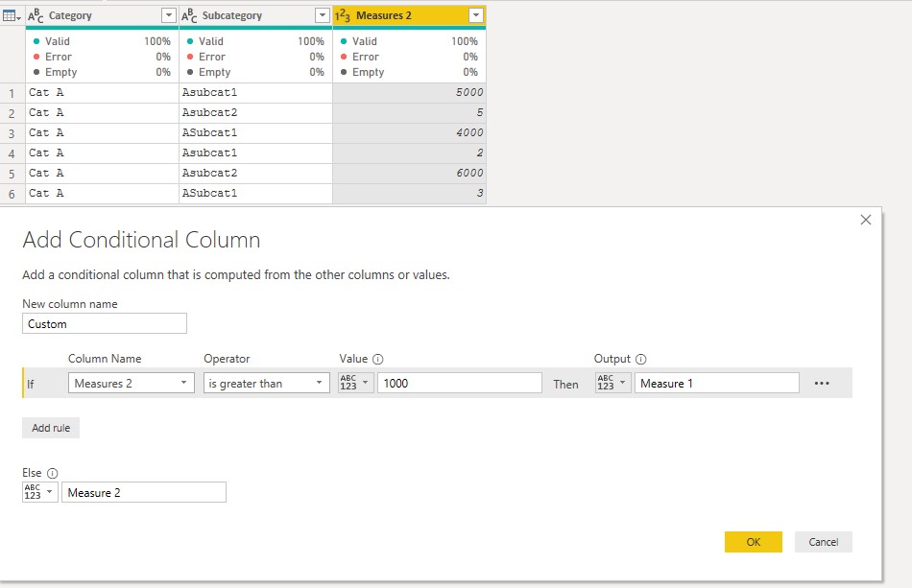The width and height of the screenshot is (912, 588).
Task: Select row number 4 header
Action: [12, 154]
